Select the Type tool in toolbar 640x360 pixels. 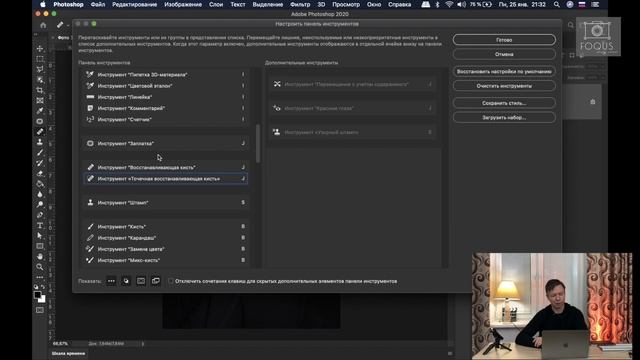coord(40,225)
